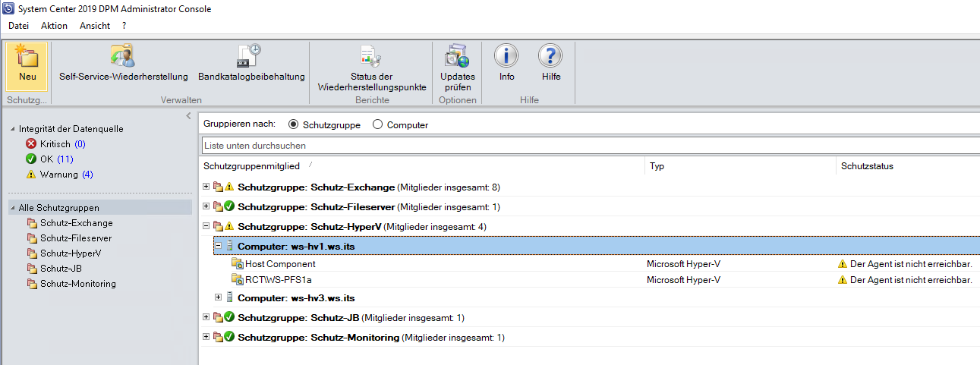The height and width of the screenshot is (365, 980).
Task: Click Host Component data source icon
Action: click(x=237, y=264)
